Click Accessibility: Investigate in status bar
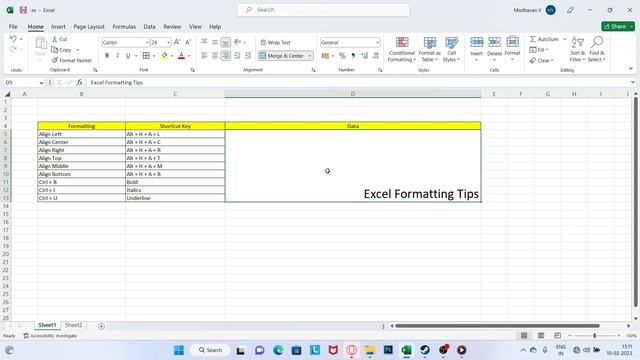Screen dimensions: 640x360 click(x=50, y=336)
